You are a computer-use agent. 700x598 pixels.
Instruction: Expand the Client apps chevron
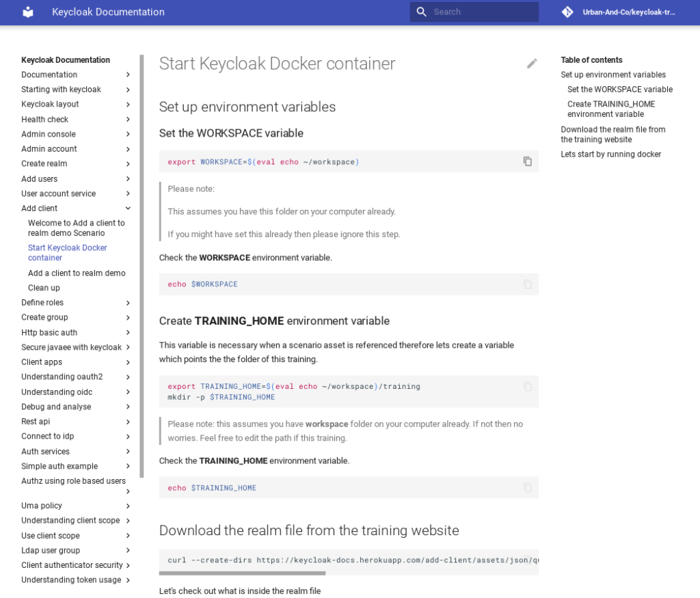click(128, 362)
